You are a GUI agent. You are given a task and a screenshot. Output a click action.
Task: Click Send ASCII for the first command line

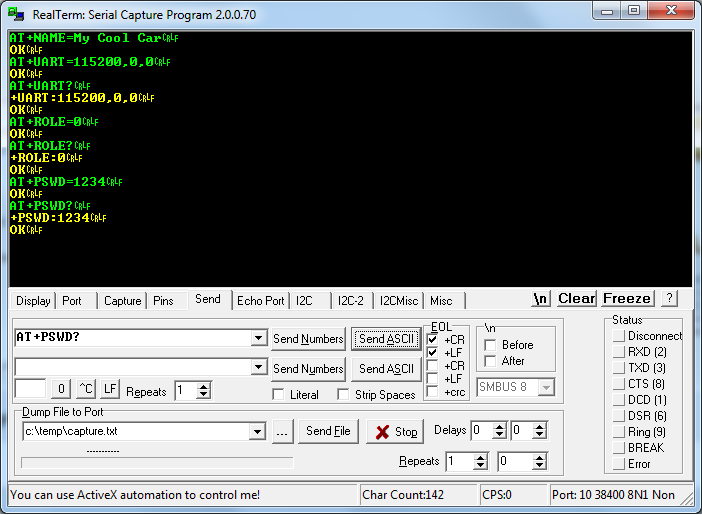click(x=386, y=339)
